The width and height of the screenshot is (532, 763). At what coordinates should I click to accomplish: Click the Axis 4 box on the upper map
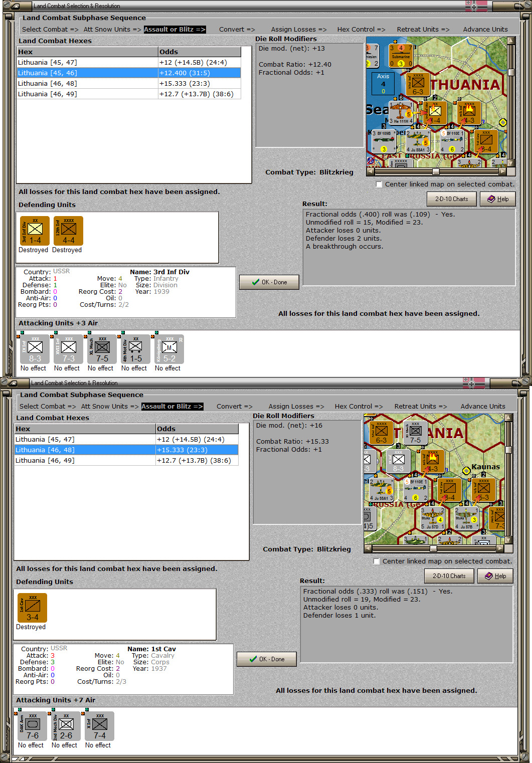pos(383,83)
